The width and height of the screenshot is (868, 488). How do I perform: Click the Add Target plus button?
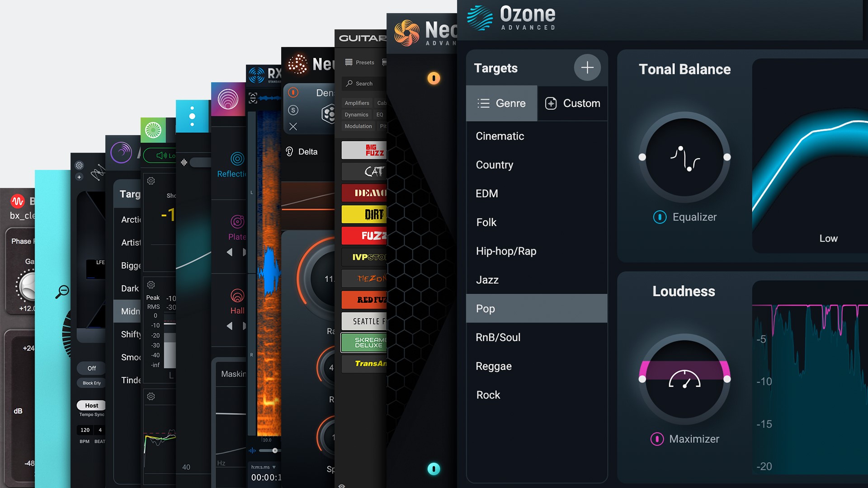[x=587, y=68]
